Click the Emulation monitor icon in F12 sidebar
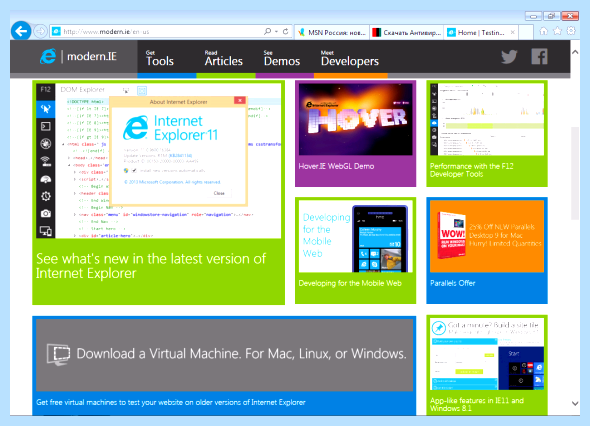The image size is (590, 426). coord(46,231)
